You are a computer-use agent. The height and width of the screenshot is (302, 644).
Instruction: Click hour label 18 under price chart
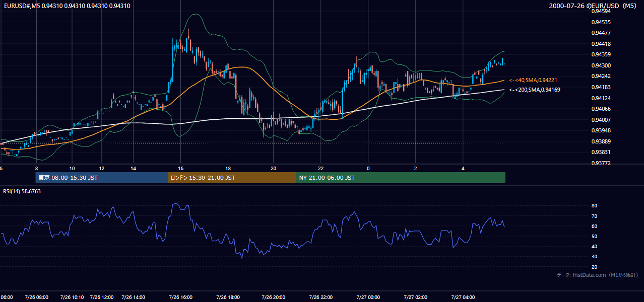pos(228,168)
